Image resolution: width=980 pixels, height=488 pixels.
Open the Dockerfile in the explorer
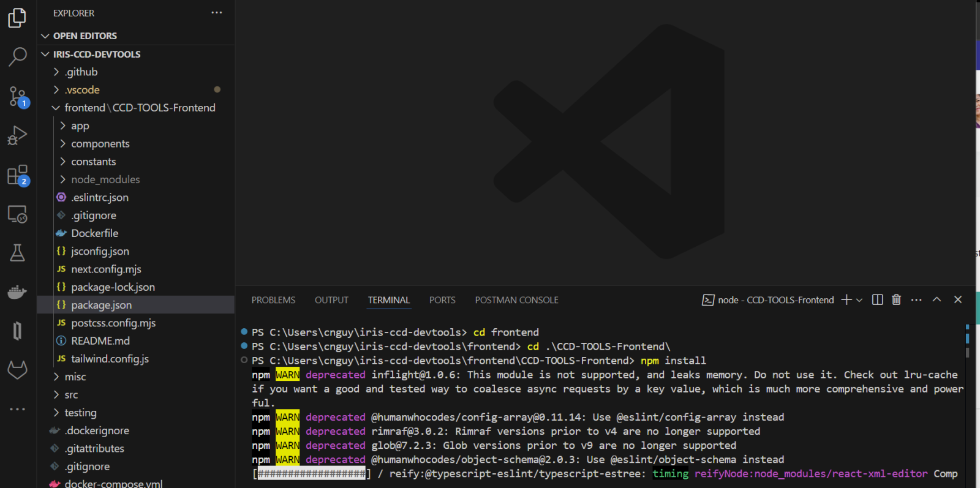coord(94,233)
